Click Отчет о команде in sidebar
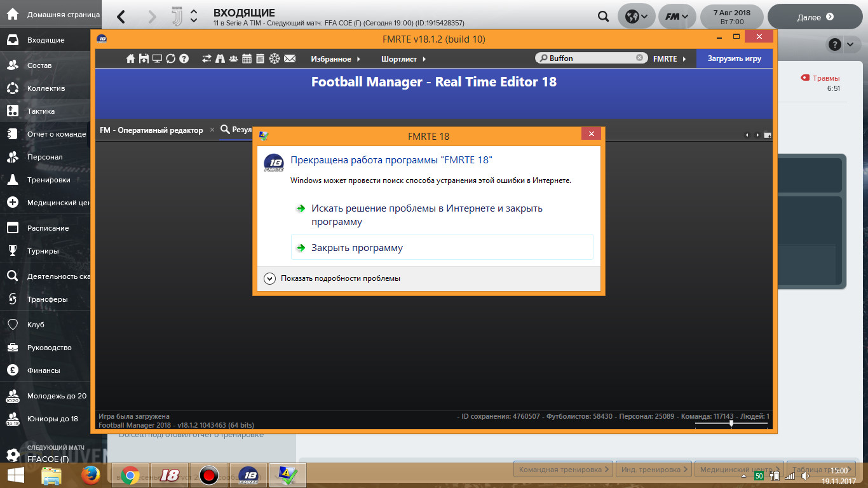 tap(45, 134)
